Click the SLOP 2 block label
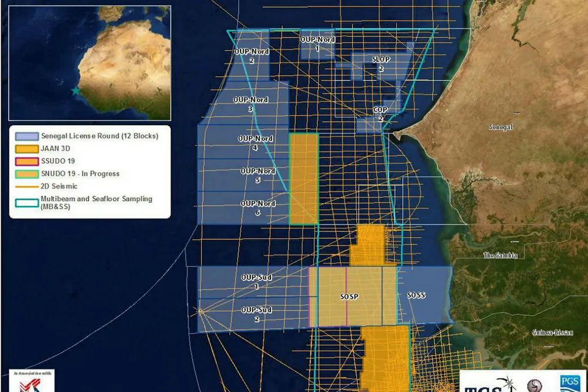The width and height of the screenshot is (588, 392). tap(381, 63)
